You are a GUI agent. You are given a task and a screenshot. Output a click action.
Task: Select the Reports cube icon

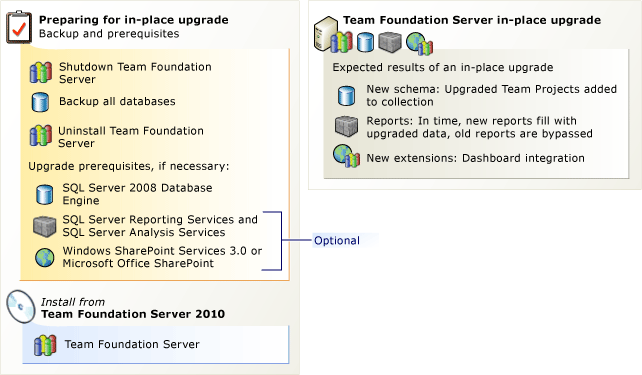coord(346,127)
